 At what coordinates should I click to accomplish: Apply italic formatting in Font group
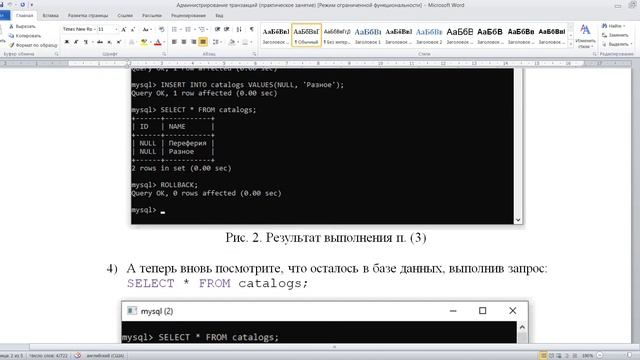(76, 42)
